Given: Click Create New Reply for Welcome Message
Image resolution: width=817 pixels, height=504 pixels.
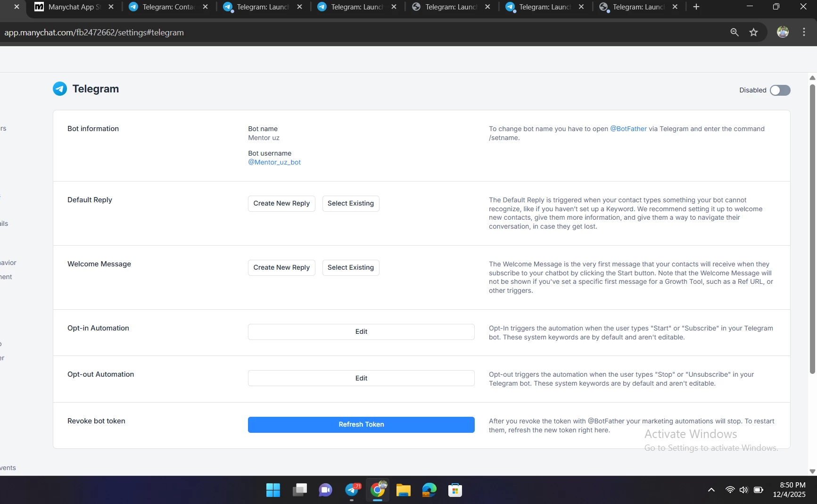Looking at the screenshot, I should (281, 267).
